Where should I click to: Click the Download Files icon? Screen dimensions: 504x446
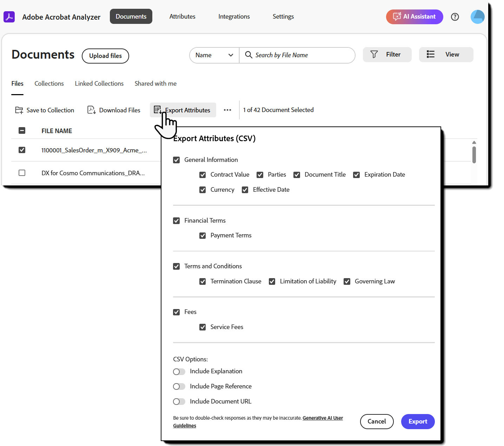(x=91, y=110)
